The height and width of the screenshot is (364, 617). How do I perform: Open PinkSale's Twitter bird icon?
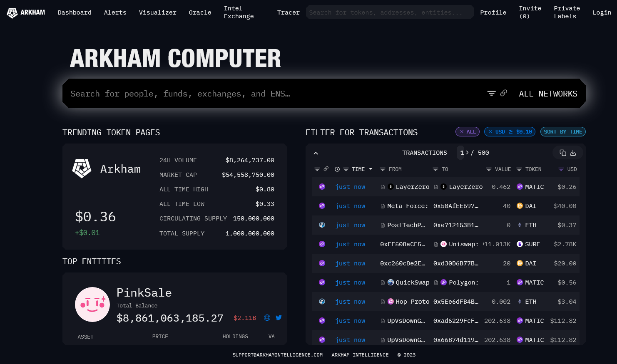[279, 318]
